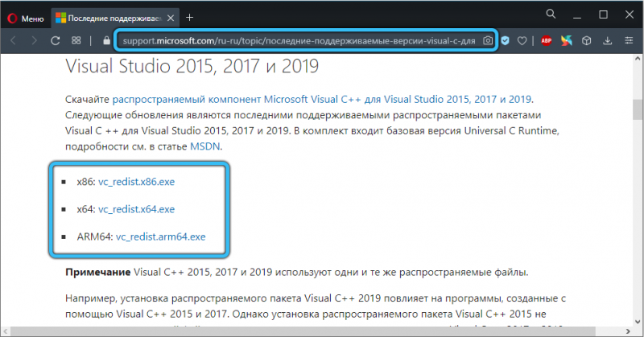644x337 pixels.
Task: Open the colorful pinwheel extension icon
Action: [567, 40]
